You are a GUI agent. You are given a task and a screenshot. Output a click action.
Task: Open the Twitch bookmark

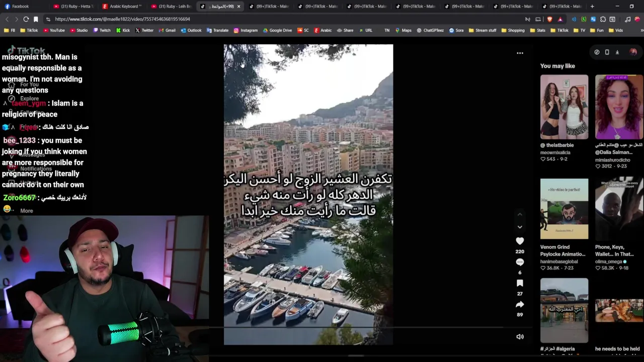coord(102,30)
